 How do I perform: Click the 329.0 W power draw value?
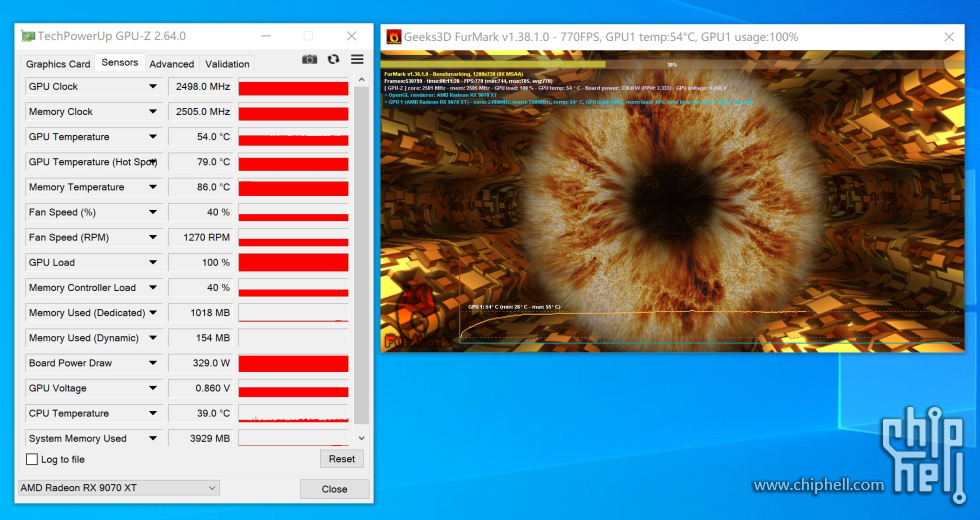201,362
